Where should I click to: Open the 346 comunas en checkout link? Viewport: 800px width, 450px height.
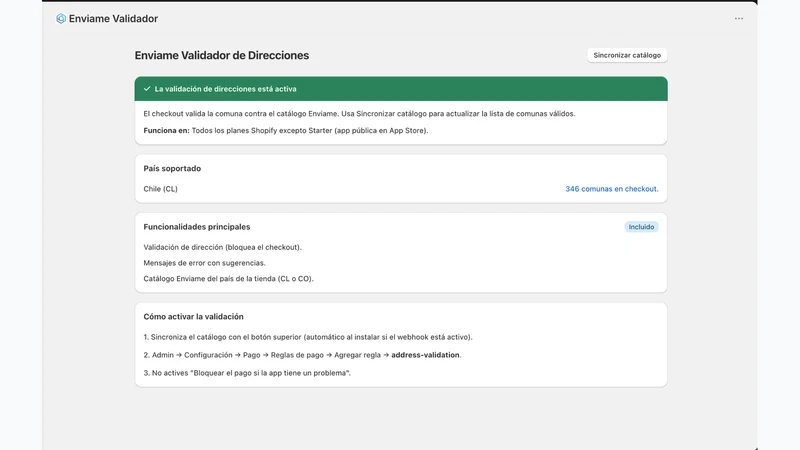[612, 189]
